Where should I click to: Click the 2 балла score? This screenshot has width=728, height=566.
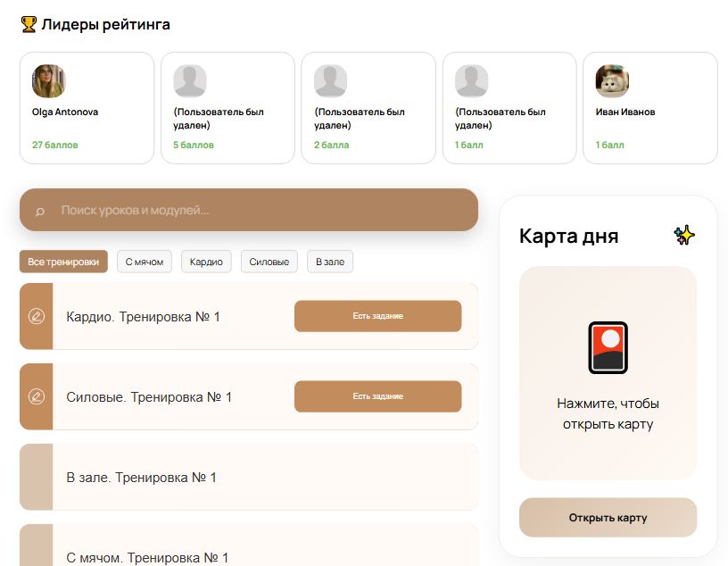tap(332, 145)
